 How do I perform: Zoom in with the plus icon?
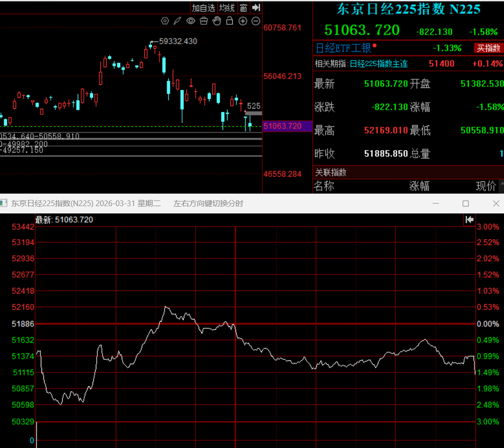point(243,21)
